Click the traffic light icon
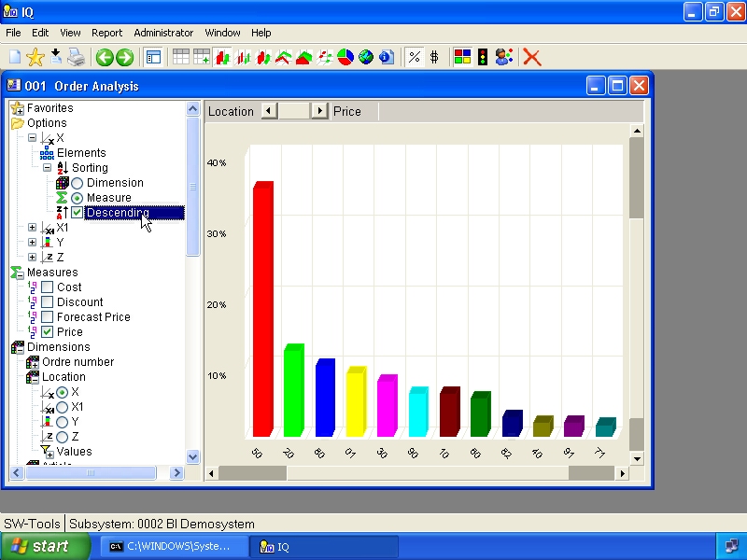Screen dimensions: 747x560 click(x=483, y=57)
